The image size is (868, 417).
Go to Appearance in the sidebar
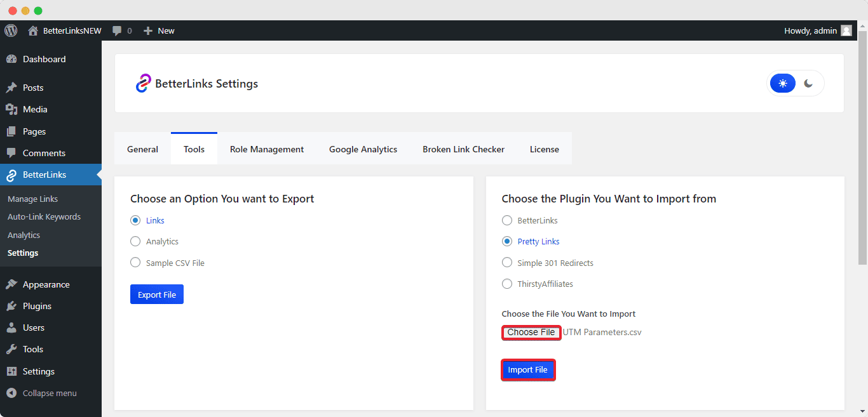tap(46, 284)
